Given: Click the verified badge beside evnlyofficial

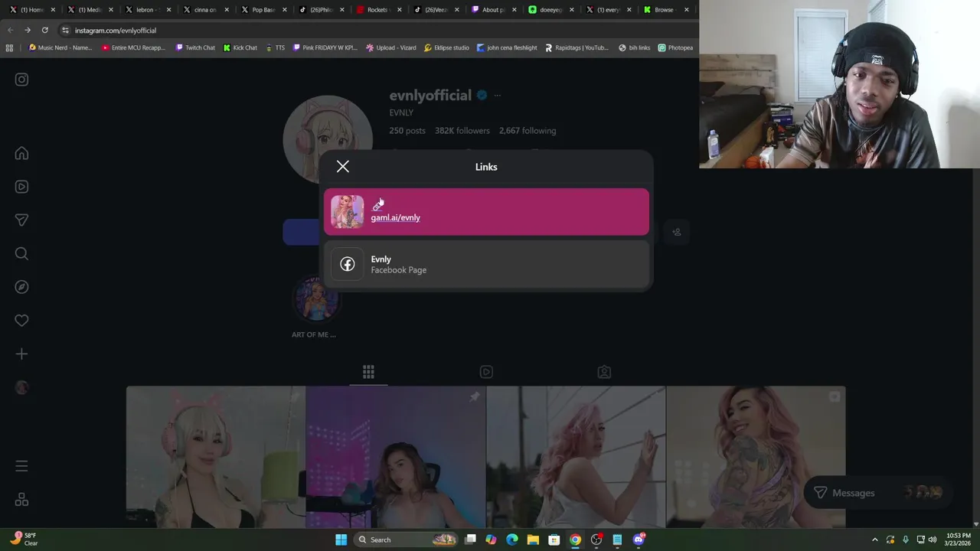Looking at the screenshot, I should click(482, 96).
